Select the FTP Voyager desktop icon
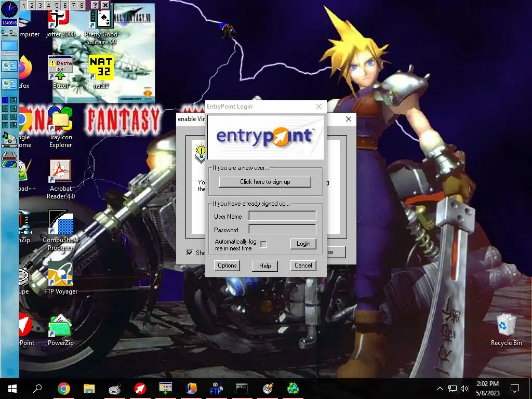 click(x=61, y=278)
